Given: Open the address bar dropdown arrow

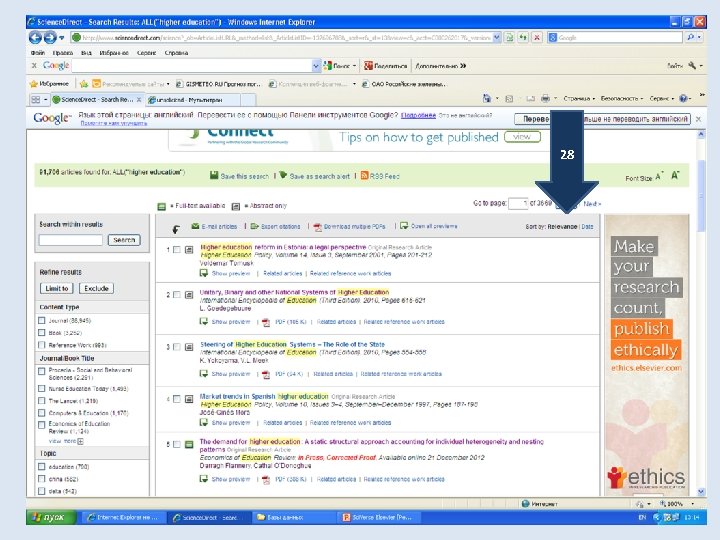Looking at the screenshot, I should coord(496,38).
